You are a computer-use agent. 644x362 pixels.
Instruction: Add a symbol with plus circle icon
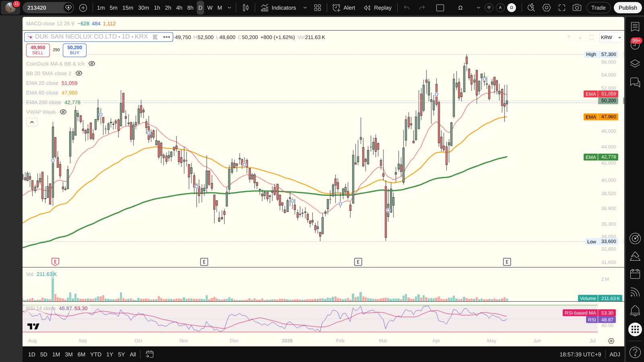pos(83,8)
